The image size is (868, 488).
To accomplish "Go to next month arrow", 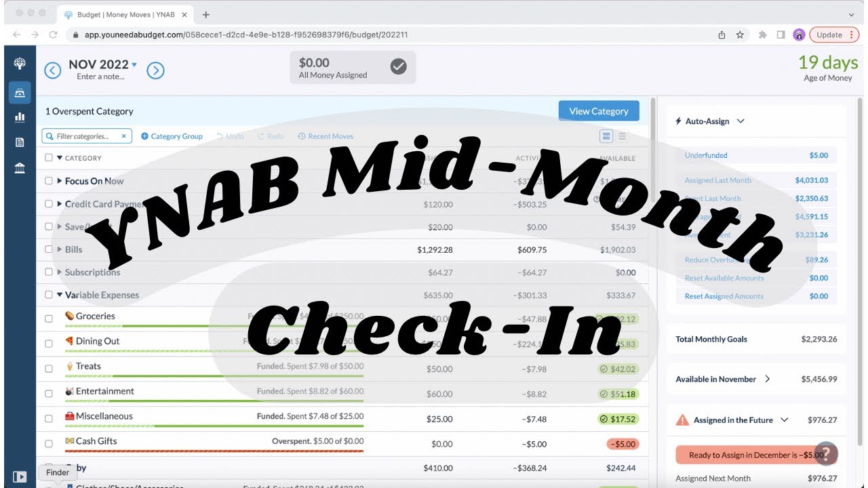I will click(155, 70).
